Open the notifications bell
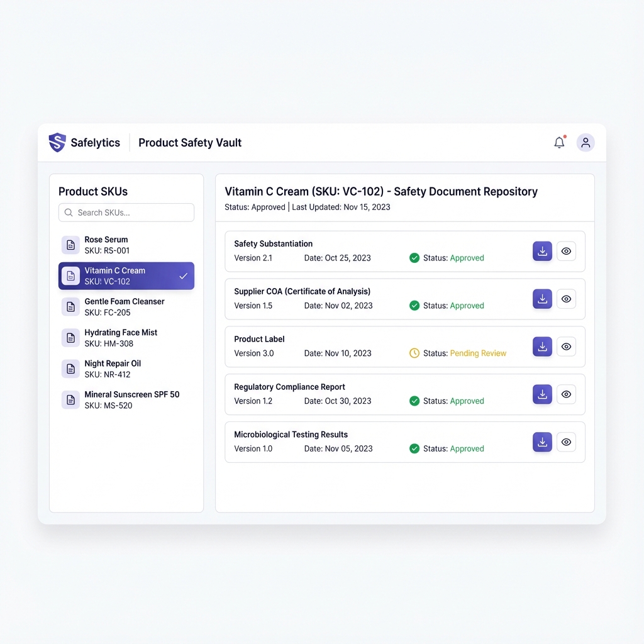 click(x=559, y=143)
